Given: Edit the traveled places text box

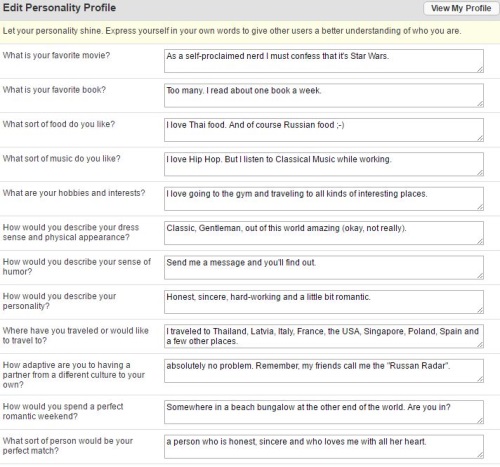Looking at the screenshot, I should pyautogui.click(x=324, y=336).
